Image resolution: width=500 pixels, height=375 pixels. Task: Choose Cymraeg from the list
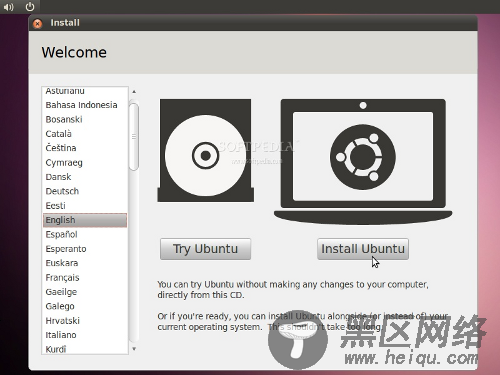85,163
